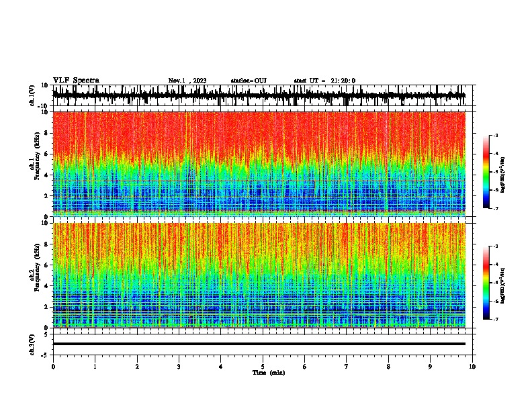Click the "-3" tick on ch.1 colorbar
This screenshot has width=532, height=411.
(496, 135)
